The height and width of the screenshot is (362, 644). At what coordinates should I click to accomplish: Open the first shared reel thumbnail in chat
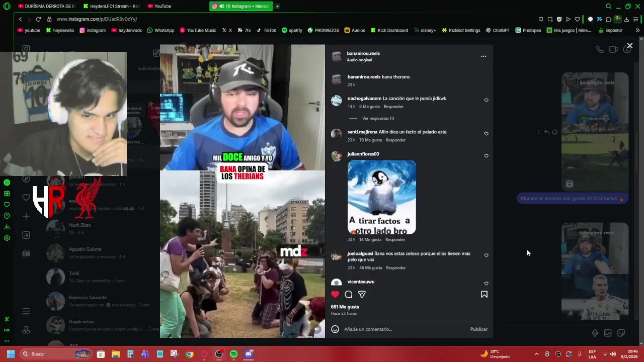tap(595, 132)
